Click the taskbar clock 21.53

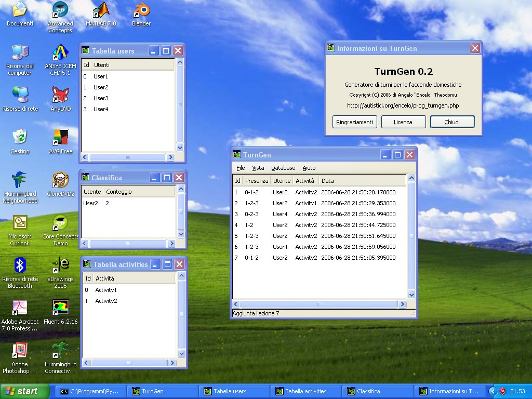point(517,391)
